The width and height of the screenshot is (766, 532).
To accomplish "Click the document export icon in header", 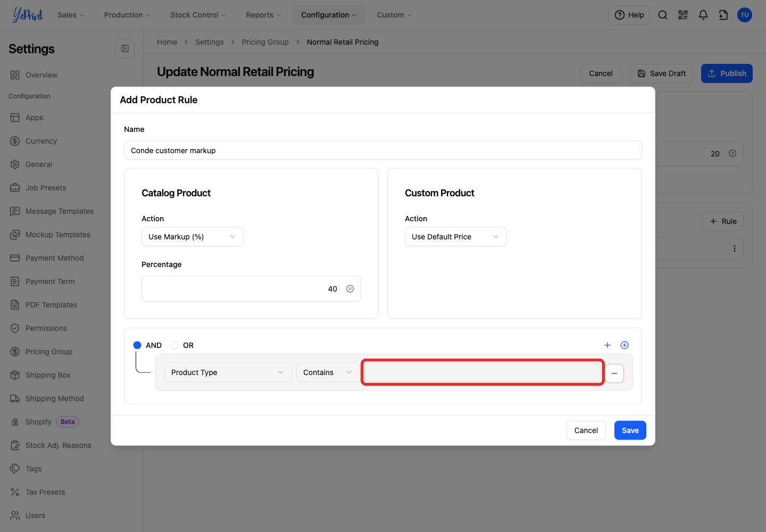I will pos(723,15).
